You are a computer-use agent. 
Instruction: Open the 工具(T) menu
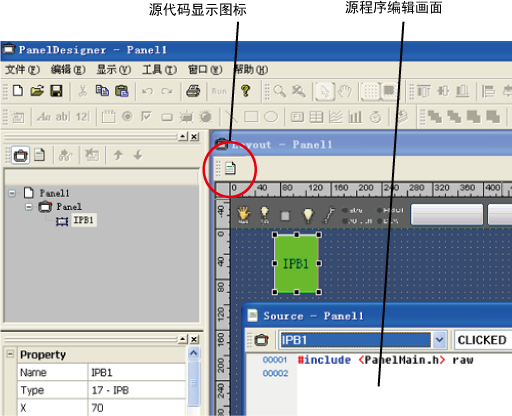[x=159, y=70]
